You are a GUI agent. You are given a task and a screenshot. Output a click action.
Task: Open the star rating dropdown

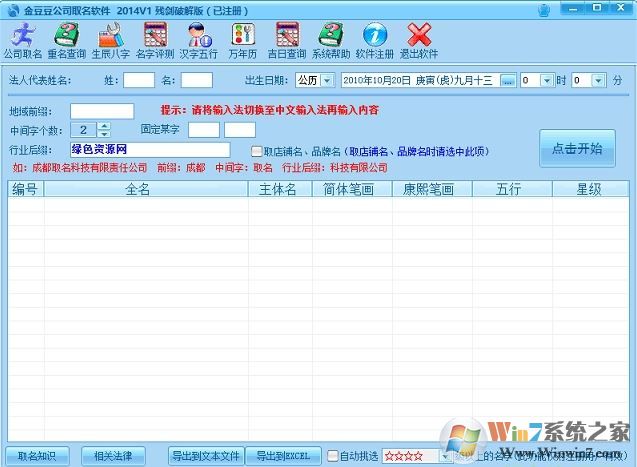pos(445,456)
